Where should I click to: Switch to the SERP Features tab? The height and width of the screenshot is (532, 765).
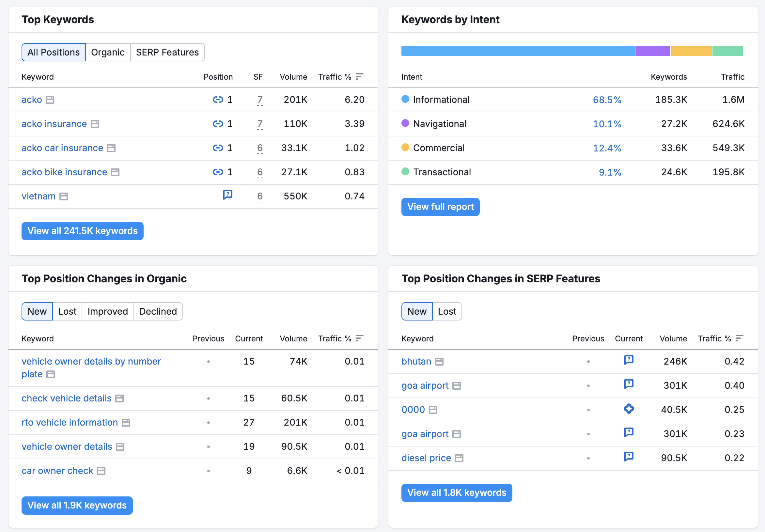[x=167, y=52]
